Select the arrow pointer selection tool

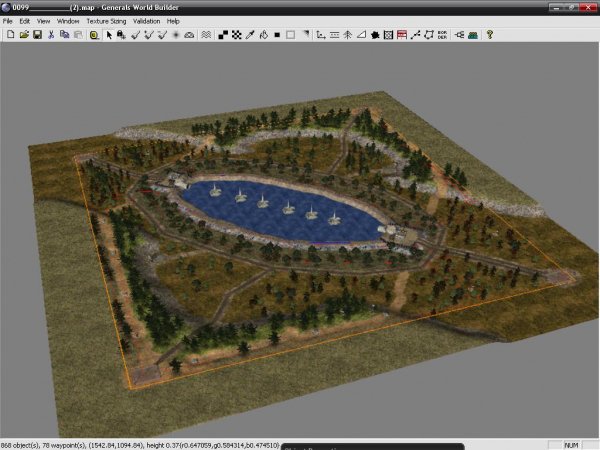(x=109, y=34)
